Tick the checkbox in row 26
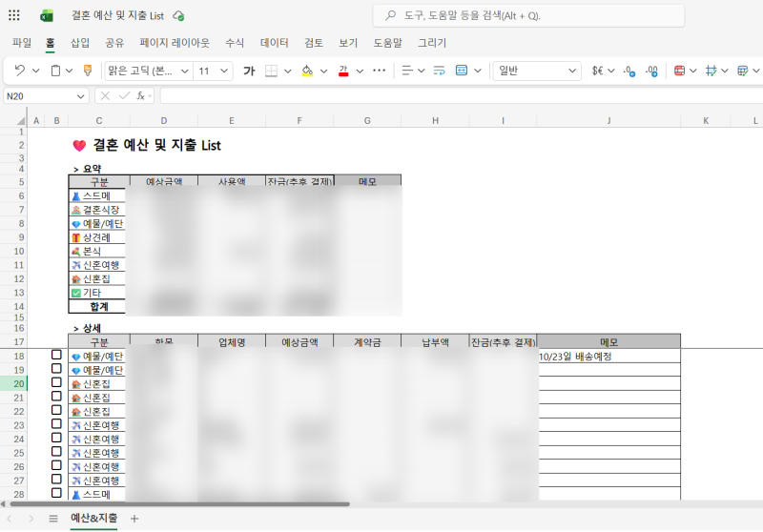 56,465
